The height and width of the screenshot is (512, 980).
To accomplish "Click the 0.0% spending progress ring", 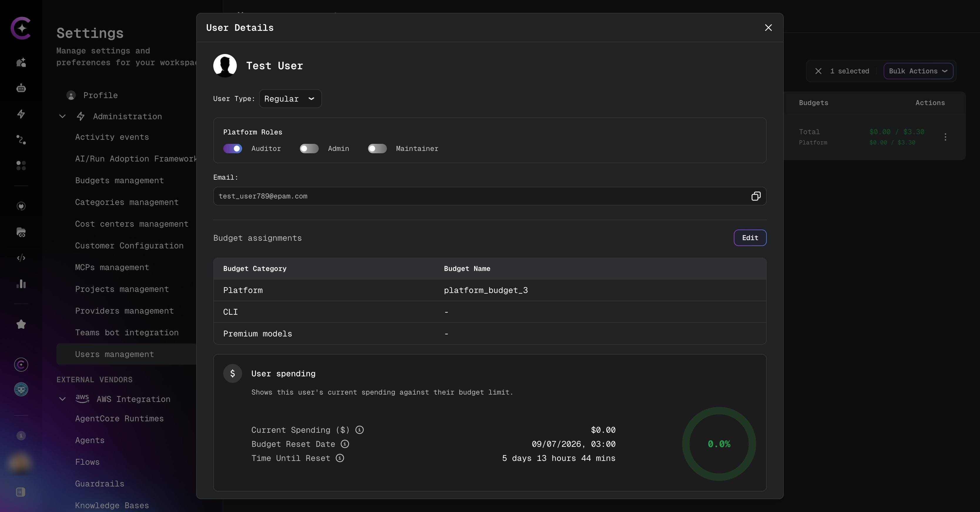I will pos(719,444).
